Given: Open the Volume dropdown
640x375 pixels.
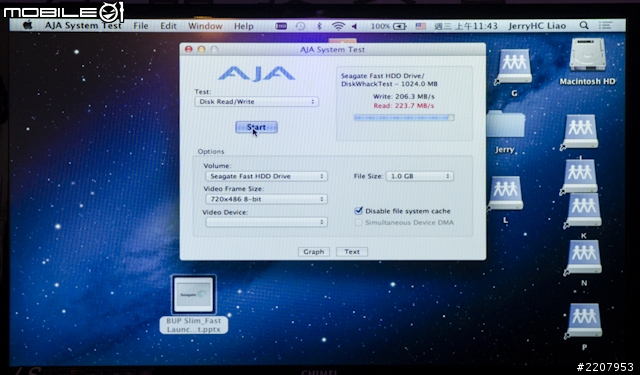Looking at the screenshot, I should (266, 176).
